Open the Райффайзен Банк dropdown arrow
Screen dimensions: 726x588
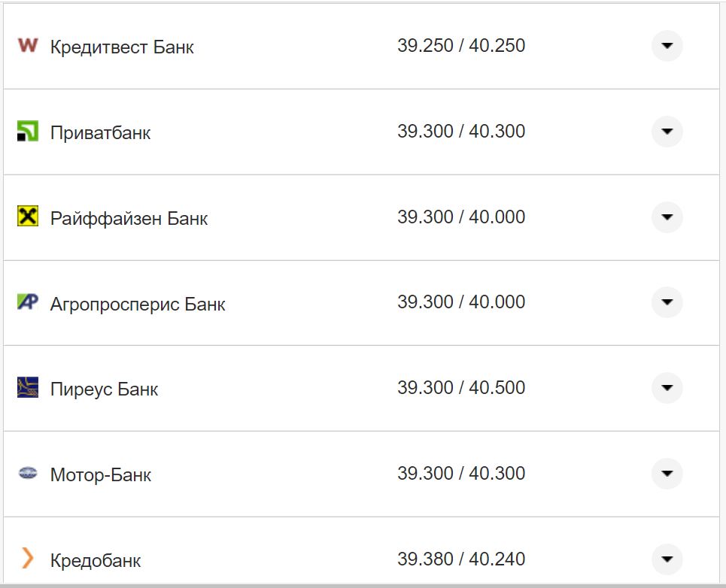pyautogui.click(x=667, y=217)
